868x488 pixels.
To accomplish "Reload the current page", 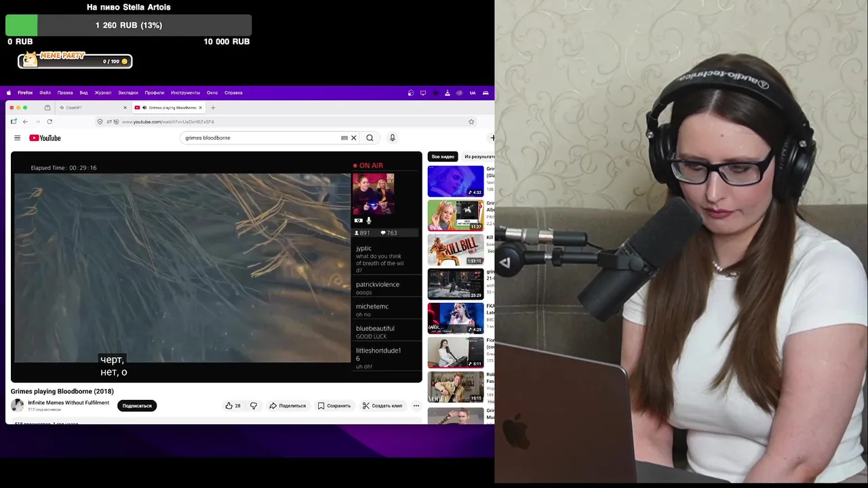I will click(50, 121).
